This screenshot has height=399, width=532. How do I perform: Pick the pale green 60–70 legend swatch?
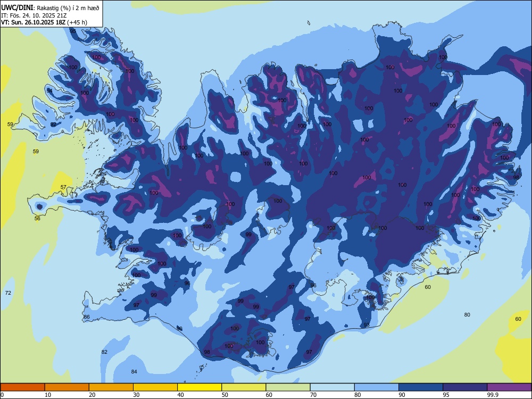pos(288,387)
